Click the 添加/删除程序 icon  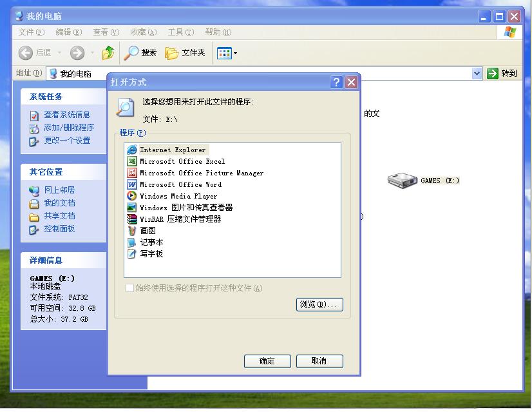tap(34, 129)
